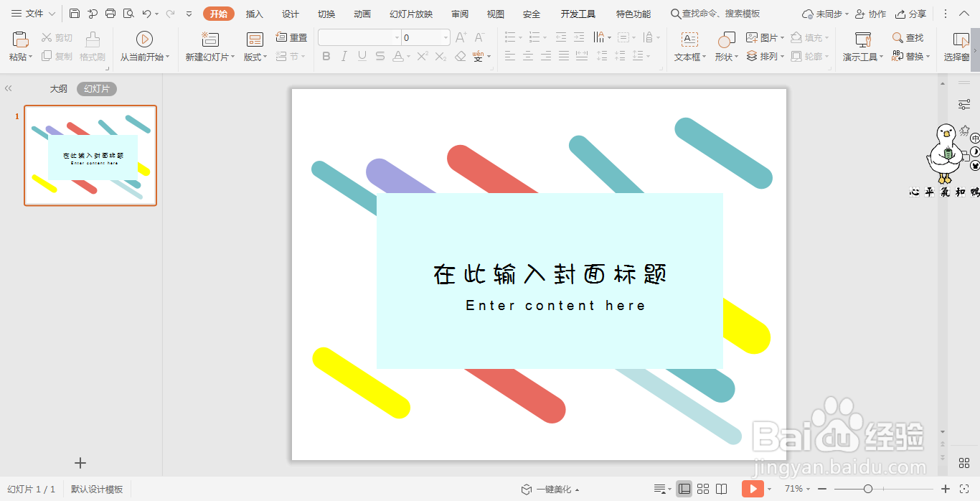Click the Not Synced (未同步) button

[825, 14]
